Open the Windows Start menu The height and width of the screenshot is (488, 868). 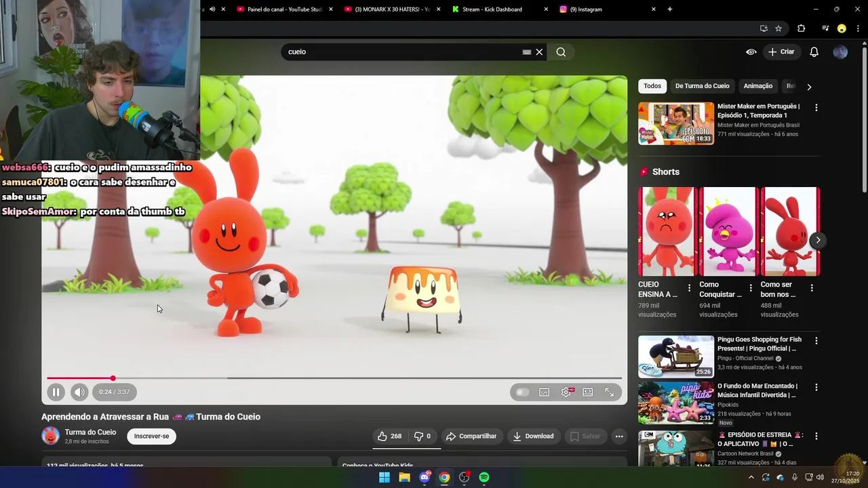pos(384,477)
